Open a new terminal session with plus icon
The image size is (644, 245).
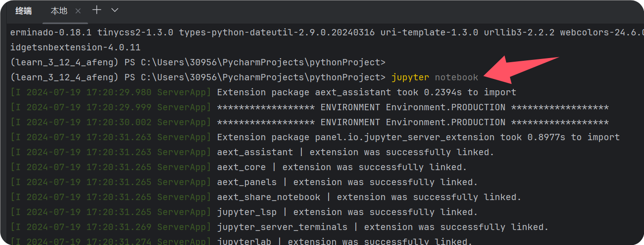97,10
